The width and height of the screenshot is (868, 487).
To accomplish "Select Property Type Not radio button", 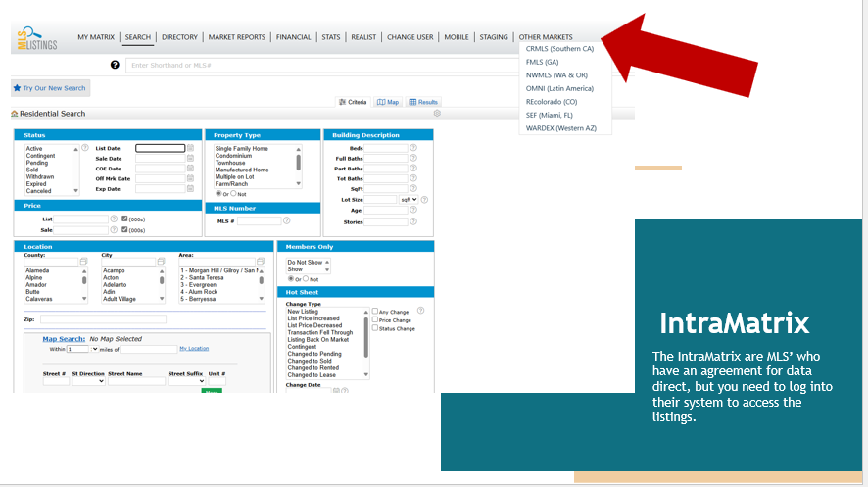I will (233, 194).
